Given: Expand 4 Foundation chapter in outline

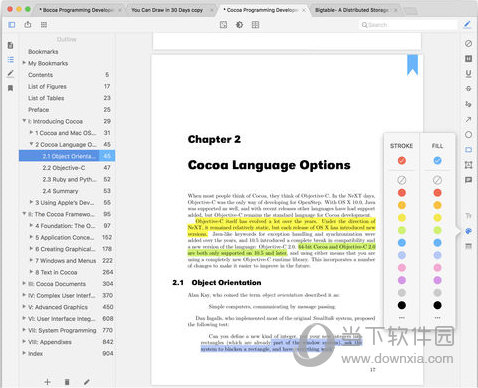Looking at the screenshot, I should point(31,225).
